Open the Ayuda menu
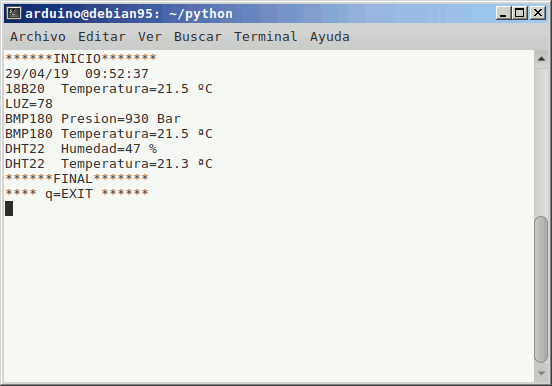Image resolution: width=552 pixels, height=386 pixels. [330, 37]
